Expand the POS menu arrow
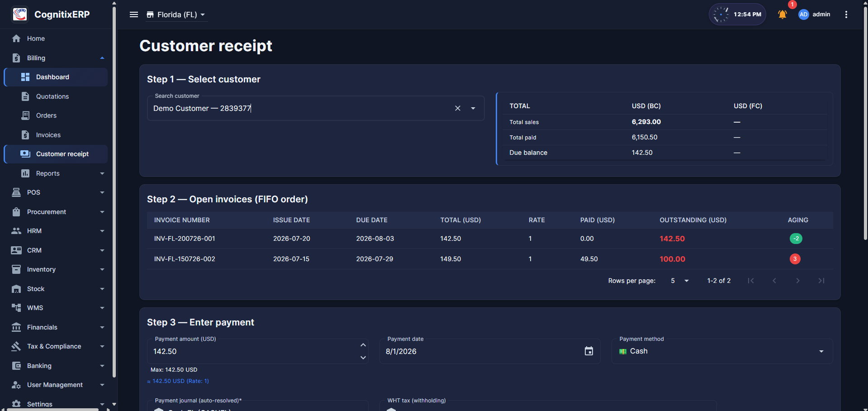Viewport: 868px width, 411px height. [102, 192]
